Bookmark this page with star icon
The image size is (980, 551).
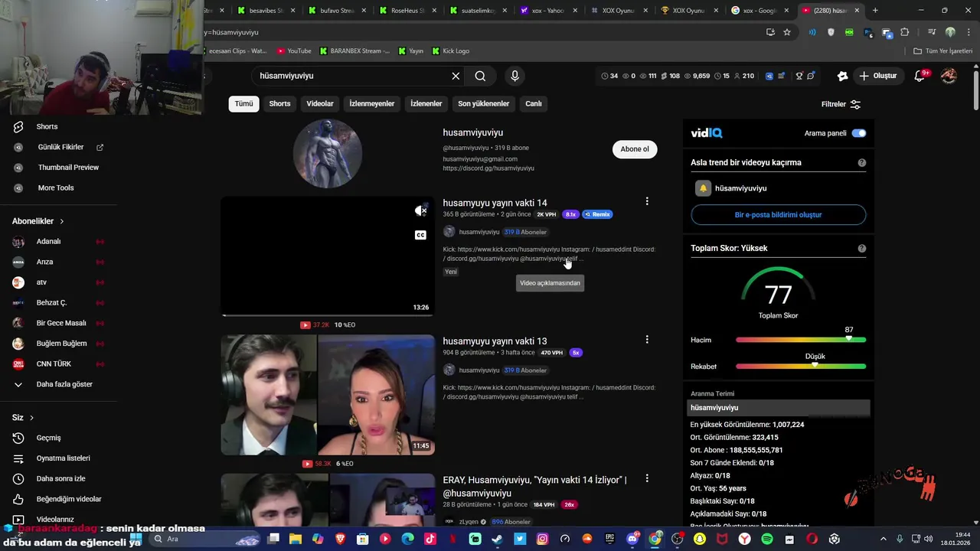click(x=786, y=32)
